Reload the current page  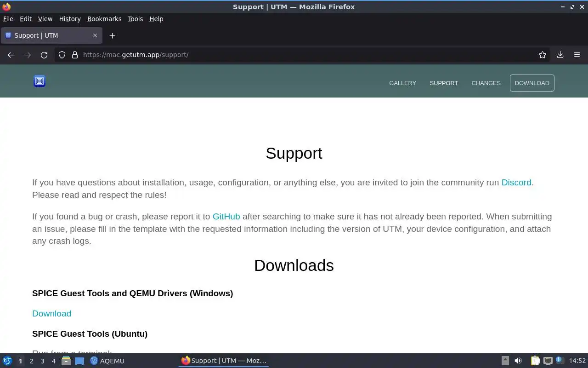[44, 55]
